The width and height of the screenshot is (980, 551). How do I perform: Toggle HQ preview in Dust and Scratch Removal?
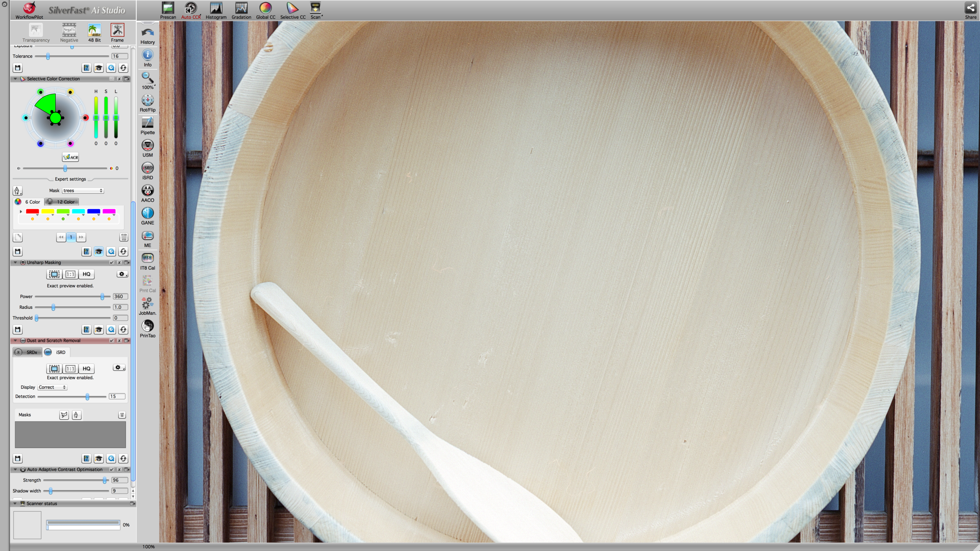pos(87,368)
